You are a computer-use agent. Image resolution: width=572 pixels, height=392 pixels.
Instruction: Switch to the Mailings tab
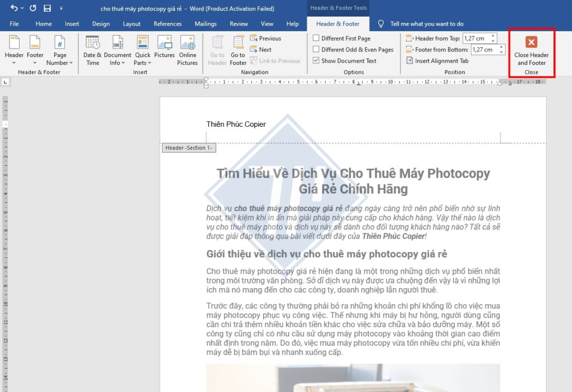[x=206, y=23]
